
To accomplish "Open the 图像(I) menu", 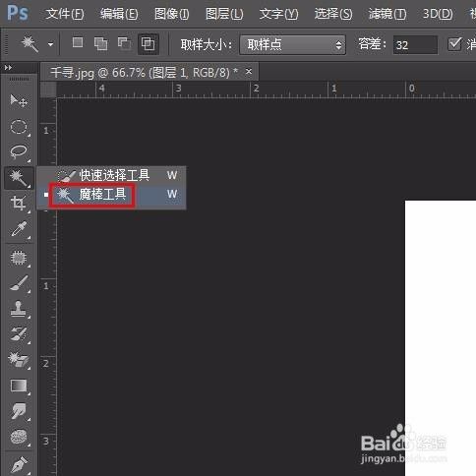I will tap(171, 14).
